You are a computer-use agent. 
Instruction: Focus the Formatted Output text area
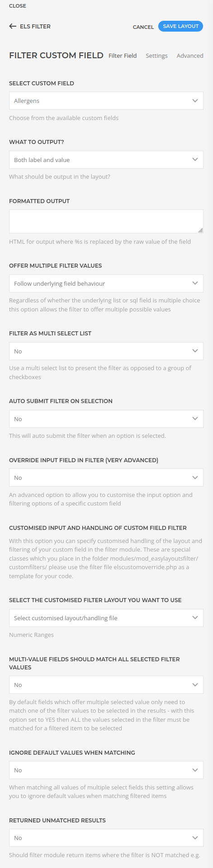106,222
